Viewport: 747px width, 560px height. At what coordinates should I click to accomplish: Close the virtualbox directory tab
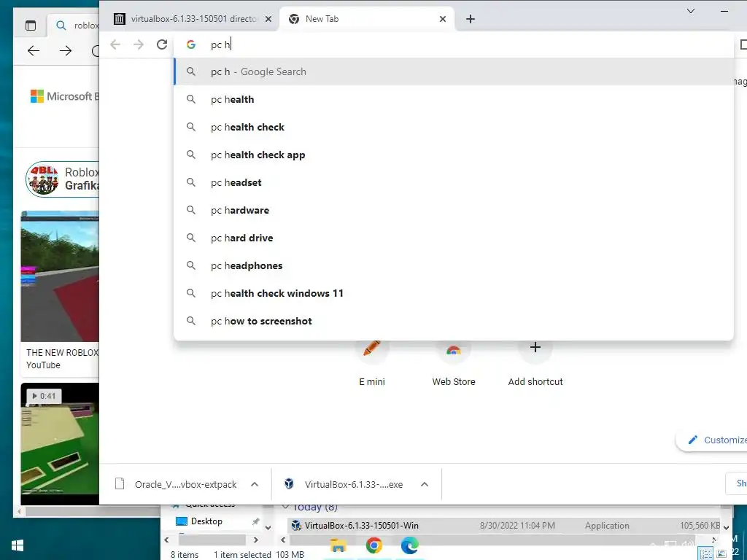(268, 19)
